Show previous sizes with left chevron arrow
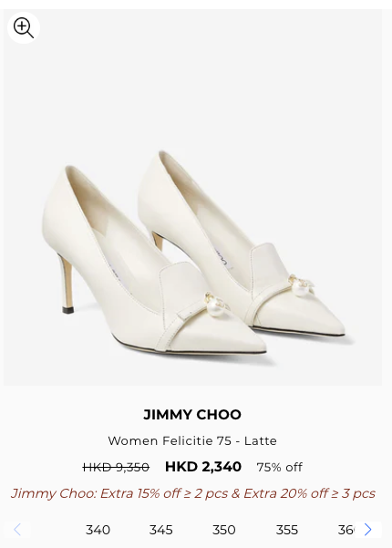 coord(17,530)
